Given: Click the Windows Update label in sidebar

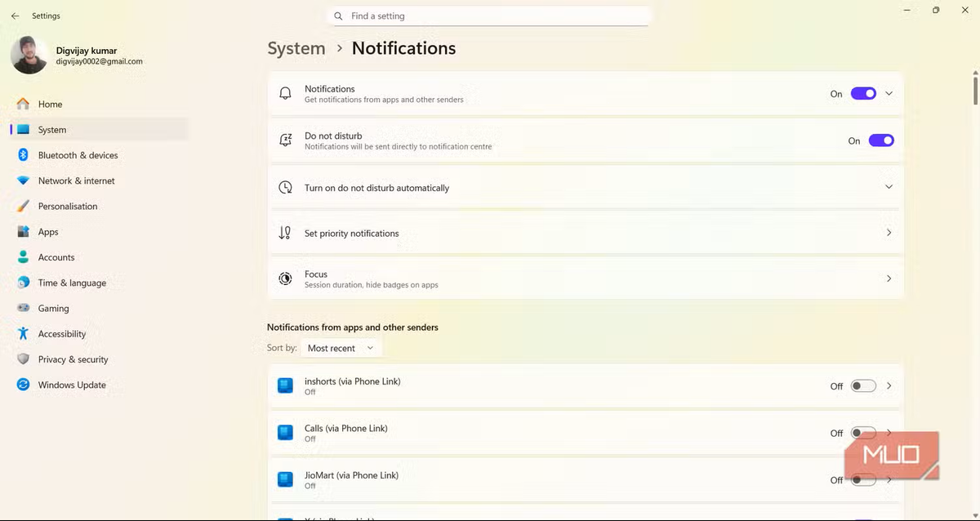Looking at the screenshot, I should coord(72,385).
